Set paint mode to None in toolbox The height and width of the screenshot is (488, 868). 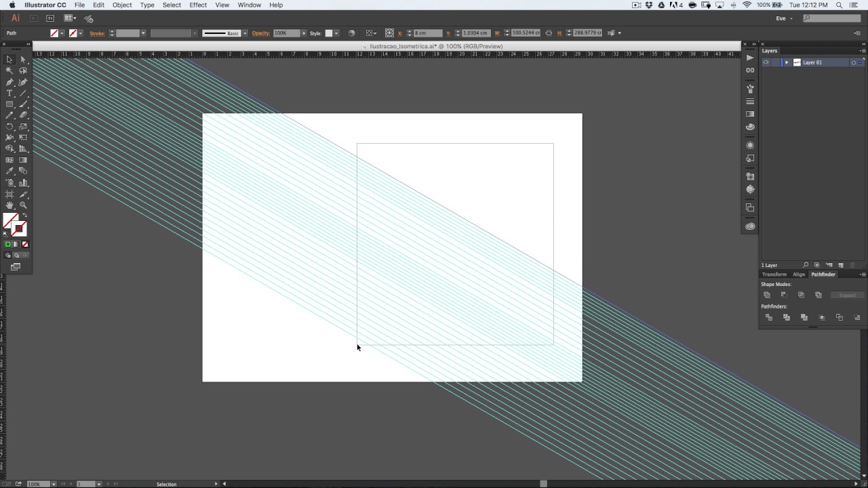(25, 244)
